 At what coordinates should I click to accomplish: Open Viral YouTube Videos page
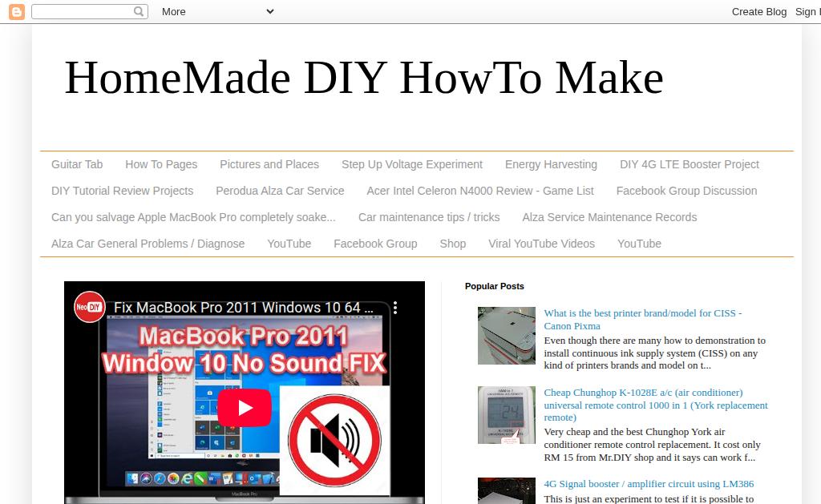click(541, 244)
